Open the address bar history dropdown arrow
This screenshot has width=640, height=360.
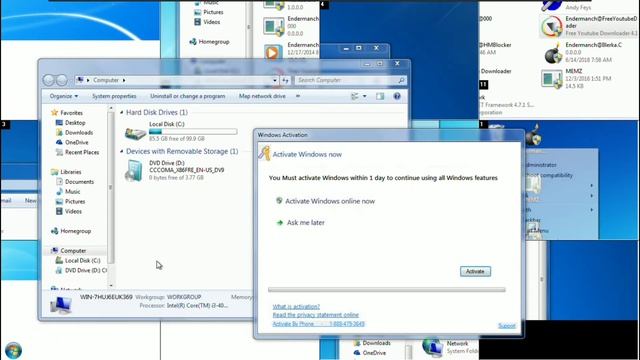[275, 80]
